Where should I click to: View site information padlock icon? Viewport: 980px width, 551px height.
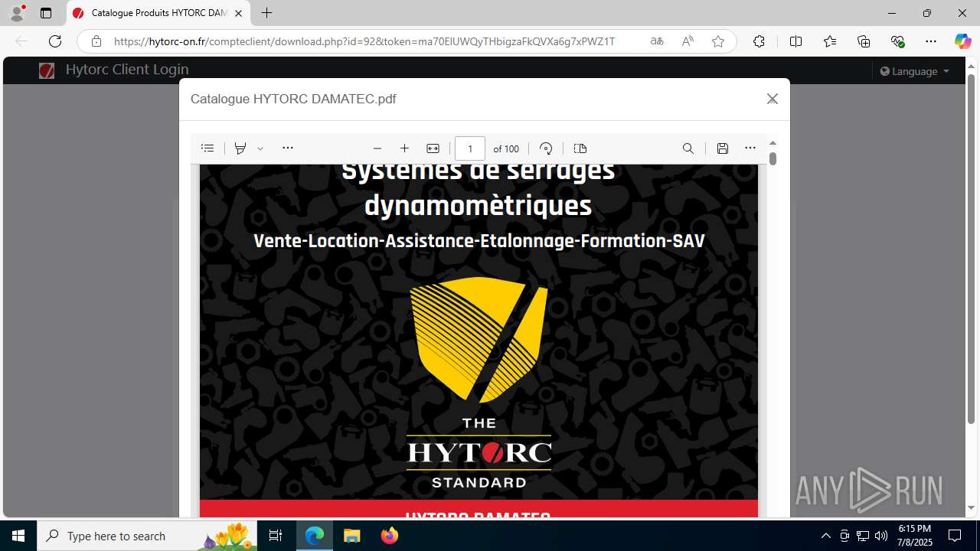(x=96, y=41)
